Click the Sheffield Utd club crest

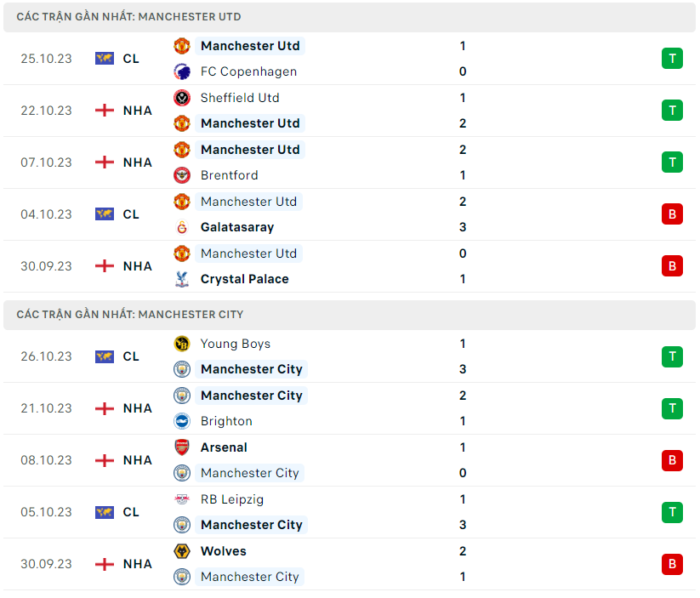click(182, 98)
